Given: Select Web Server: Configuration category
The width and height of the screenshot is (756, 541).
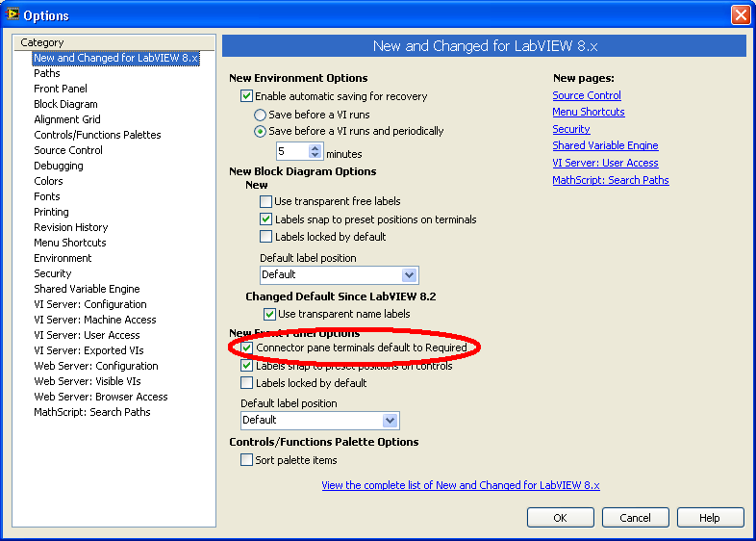Looking at the screenshot, I should pyautogui.click(x=96, y=367).
